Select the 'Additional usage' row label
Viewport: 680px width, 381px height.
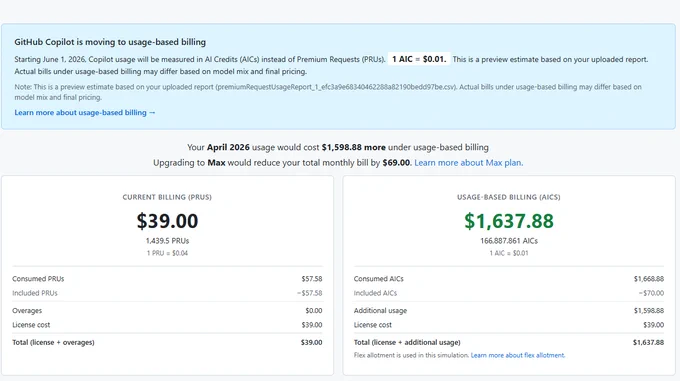380,311
